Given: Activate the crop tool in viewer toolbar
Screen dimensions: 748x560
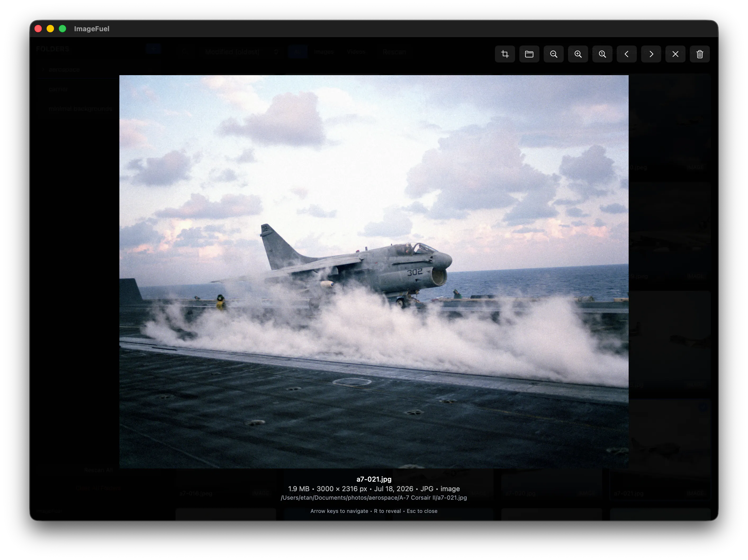Looking at the screenshot, I should coord(505,54).
